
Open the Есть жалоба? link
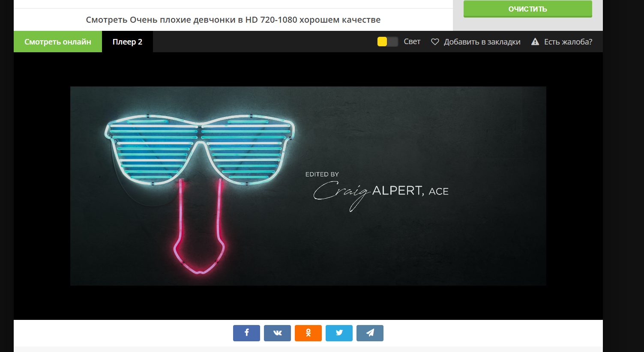(x=568, y=42)
